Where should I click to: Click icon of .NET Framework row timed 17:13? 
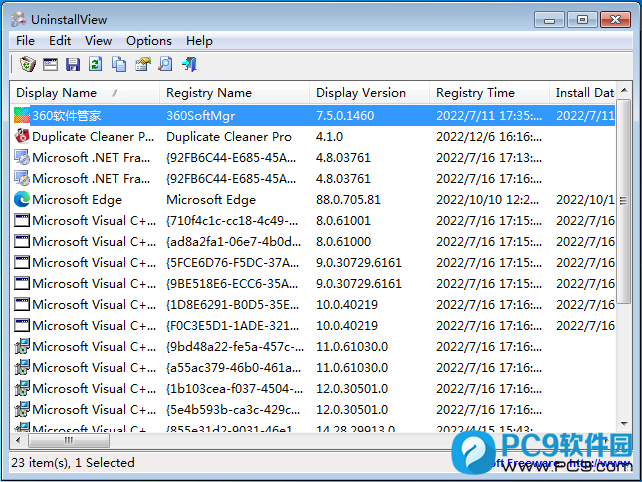tap(22, 158)
